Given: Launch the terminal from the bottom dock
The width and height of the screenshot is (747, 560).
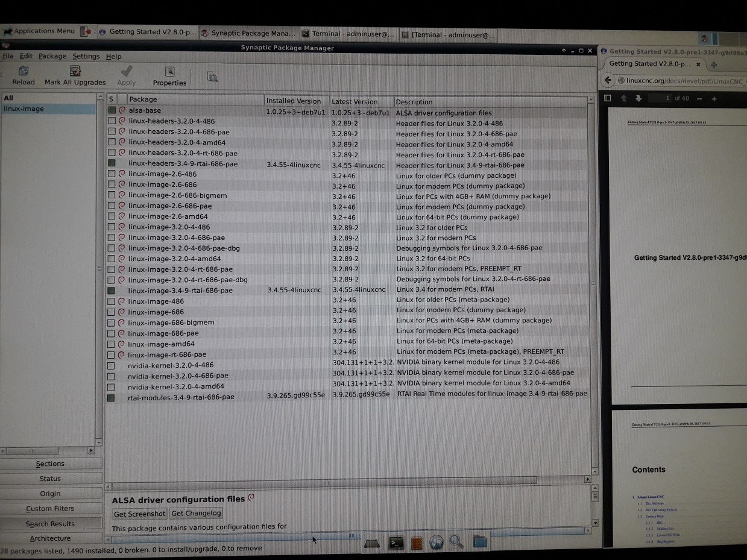Looking at the screenshot, I should pyautogui.click(x=396, y=543).
